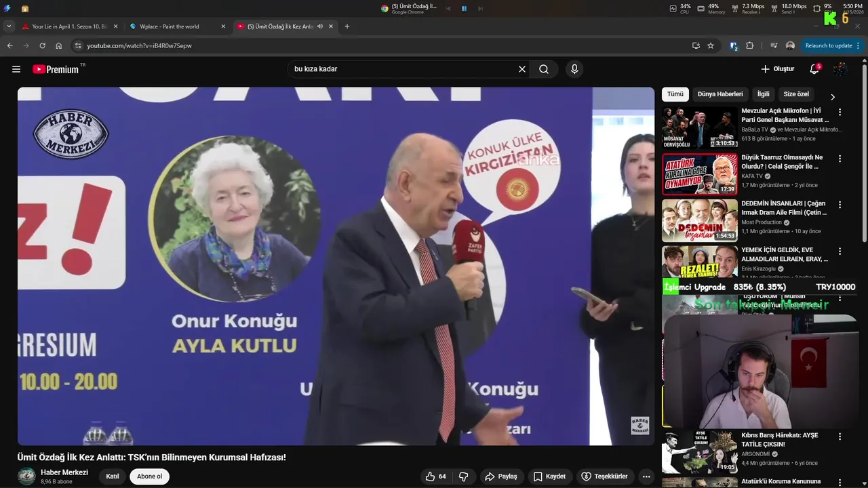The height and width of the screenshot is (488, 868).
Task: Open Chrome profile avatar
Action: pos(790,45)
